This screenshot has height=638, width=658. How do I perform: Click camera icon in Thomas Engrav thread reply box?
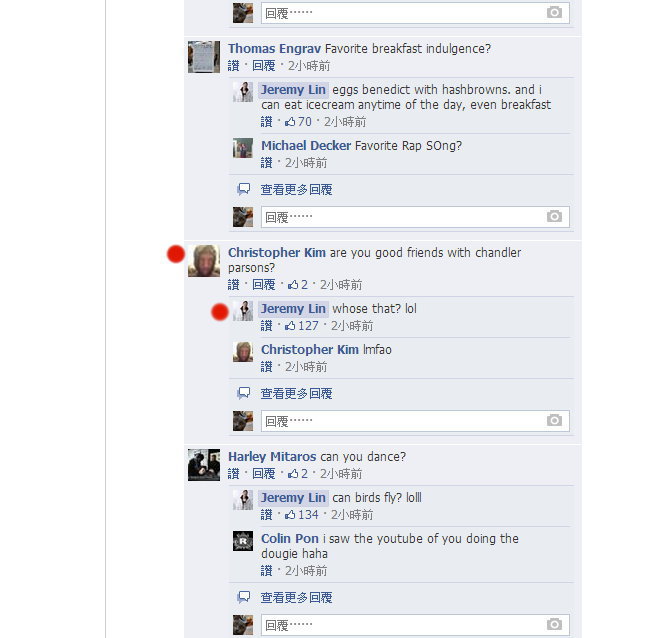click(554, 217)
